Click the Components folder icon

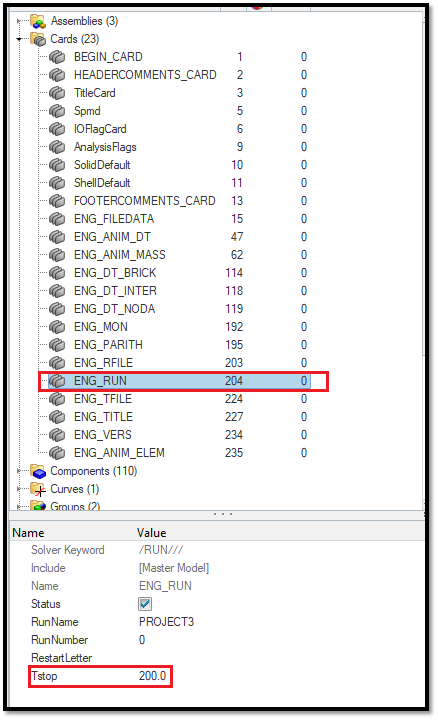pos(38,471)
